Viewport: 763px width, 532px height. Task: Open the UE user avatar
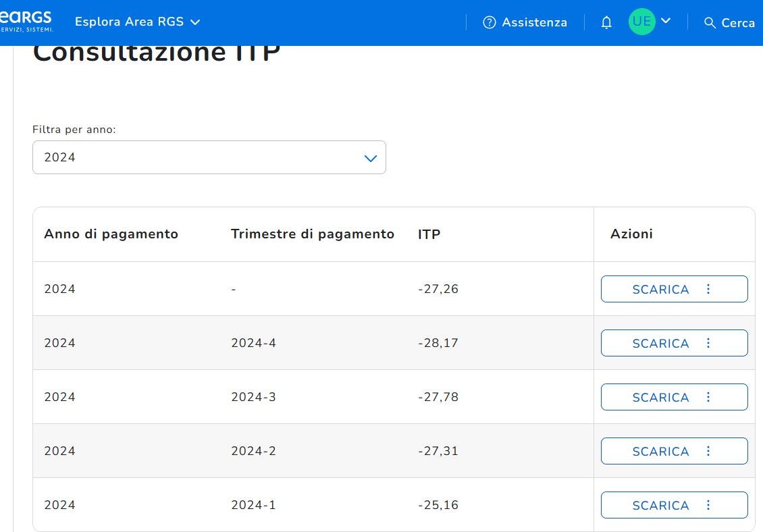[x=641, y=22]
